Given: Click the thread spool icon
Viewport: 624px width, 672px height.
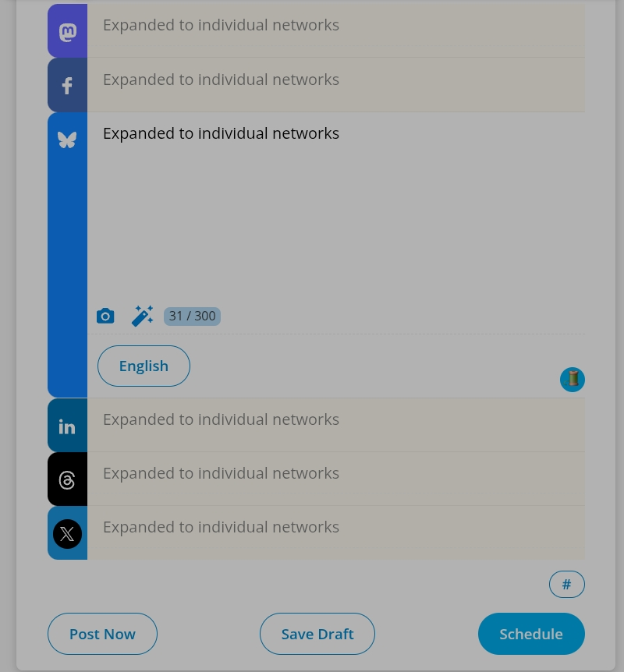Looking at the screenshot, I should [573, 380].
